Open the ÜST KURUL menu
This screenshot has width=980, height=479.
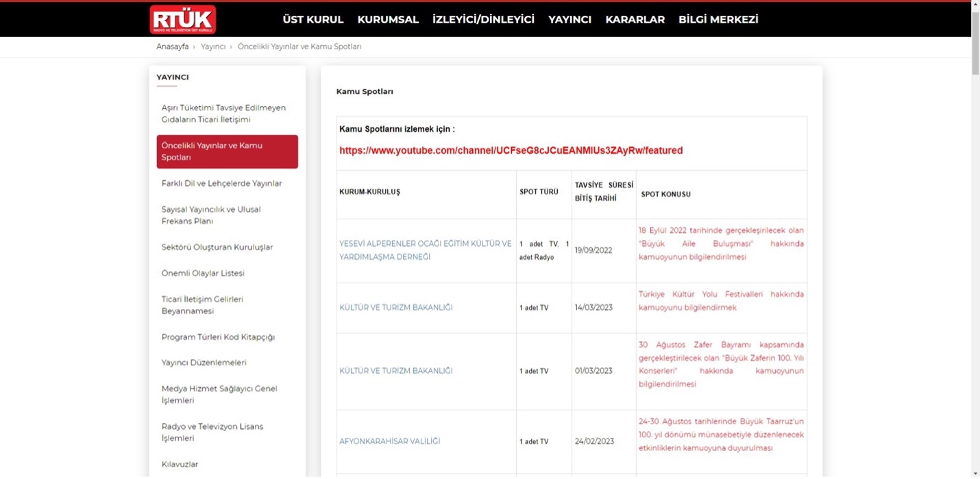point(313,20)
